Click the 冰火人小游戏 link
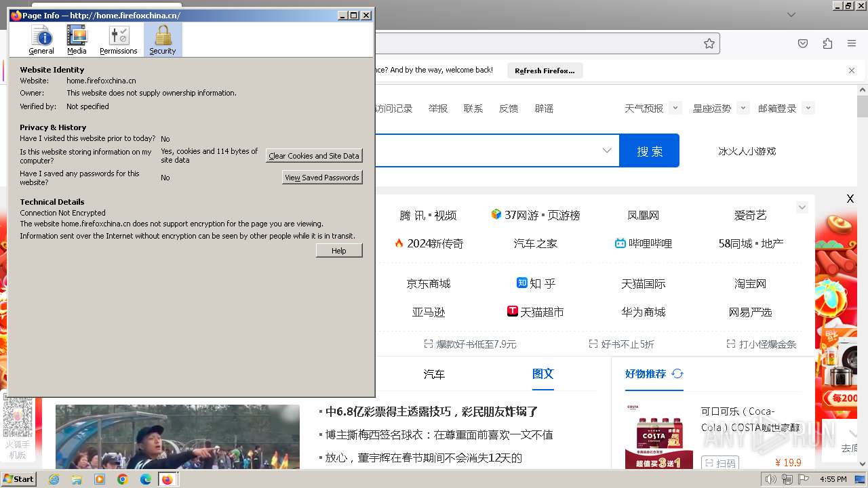 pos(747,151)
